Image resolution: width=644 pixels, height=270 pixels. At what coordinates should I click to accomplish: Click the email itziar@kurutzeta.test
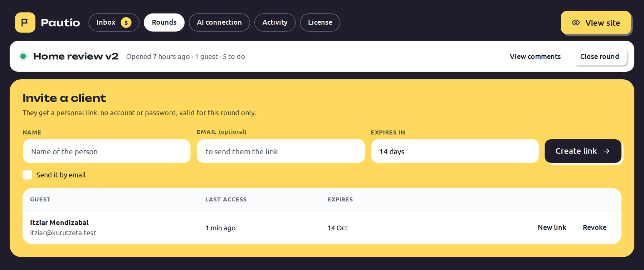[x=63, y=233]
